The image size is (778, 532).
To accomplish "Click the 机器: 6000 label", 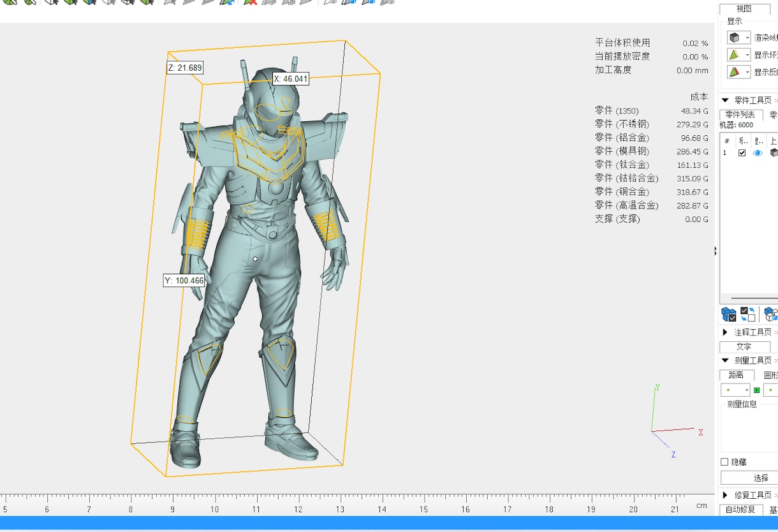I will (x=737, y=125).
